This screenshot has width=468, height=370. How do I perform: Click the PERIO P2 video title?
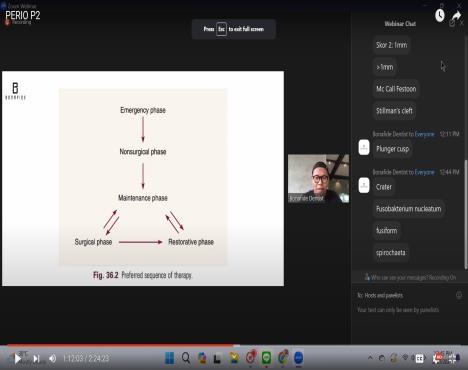pyautogui.click(x=23, y=15)
